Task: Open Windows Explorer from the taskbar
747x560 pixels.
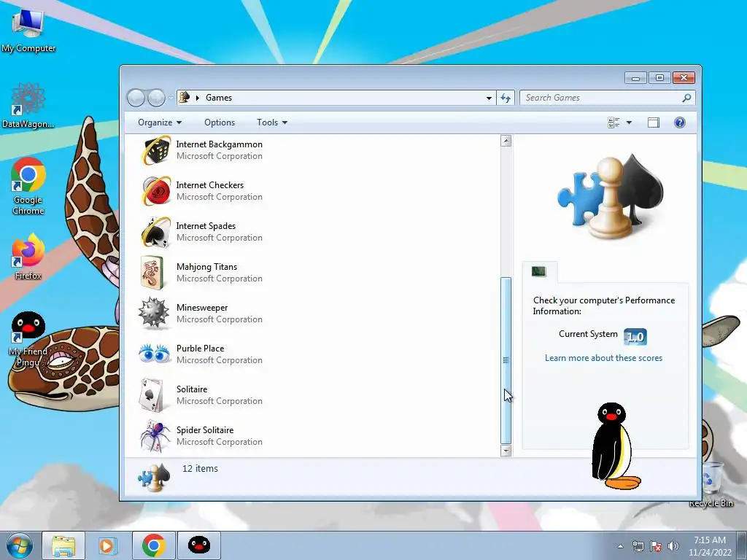Action: (x=63, y=545)
